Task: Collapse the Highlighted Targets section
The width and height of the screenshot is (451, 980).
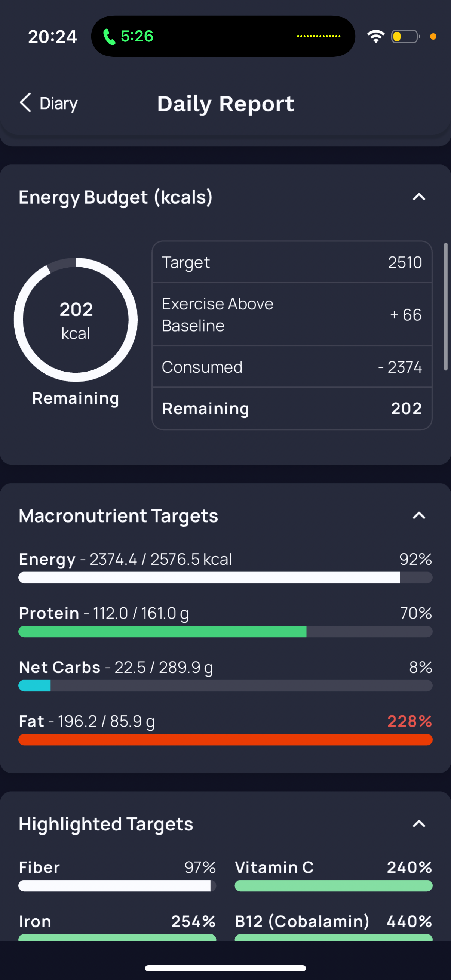Action: click(x=419, y=824)
